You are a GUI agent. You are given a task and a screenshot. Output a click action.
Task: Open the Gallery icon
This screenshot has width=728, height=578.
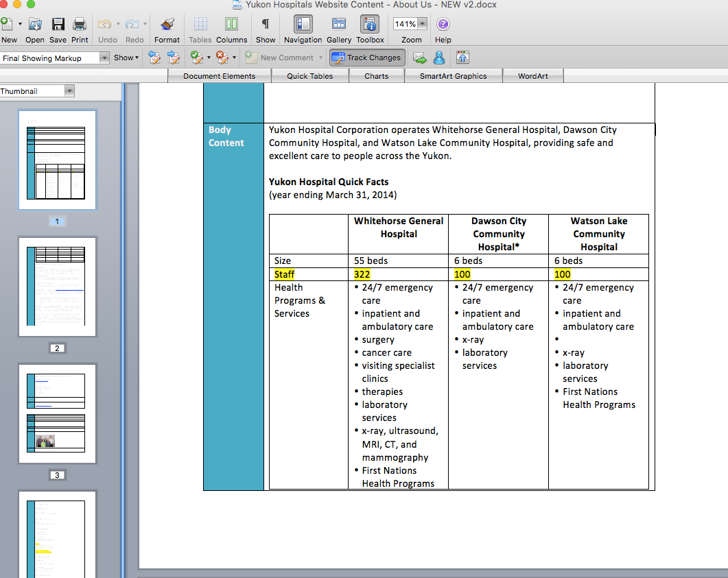pos(338,24)
